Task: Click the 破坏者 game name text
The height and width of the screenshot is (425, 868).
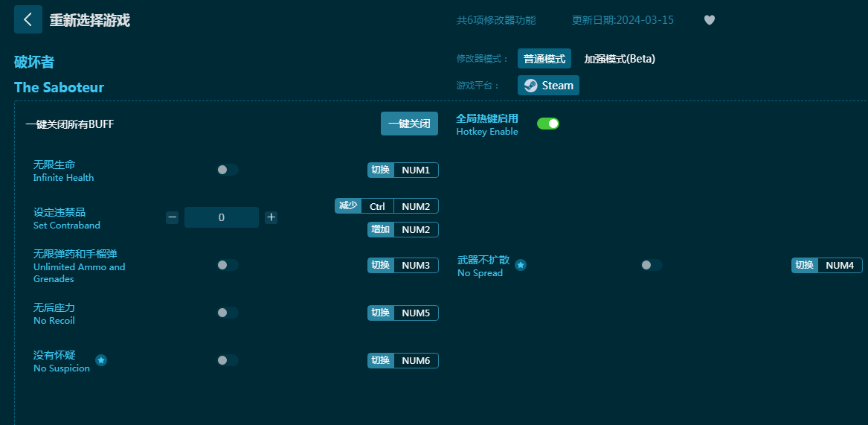Action: coord(34,62)
